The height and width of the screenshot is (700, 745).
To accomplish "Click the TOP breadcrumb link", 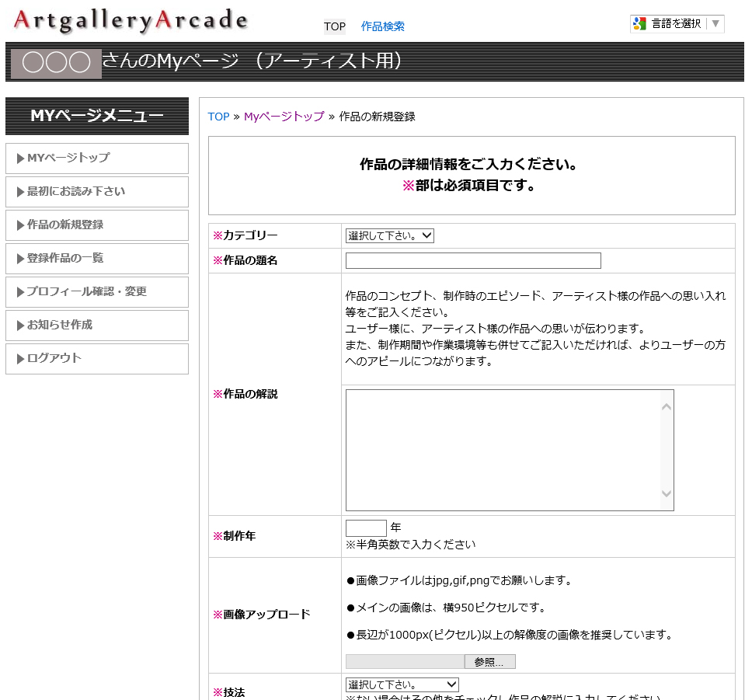I will click(218, 117).
